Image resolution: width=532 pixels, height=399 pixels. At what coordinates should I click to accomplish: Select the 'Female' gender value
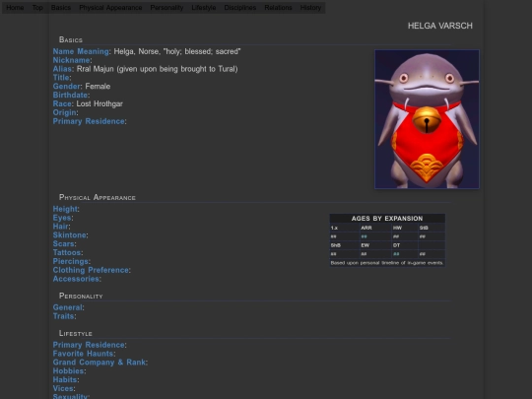coord(98,87)
